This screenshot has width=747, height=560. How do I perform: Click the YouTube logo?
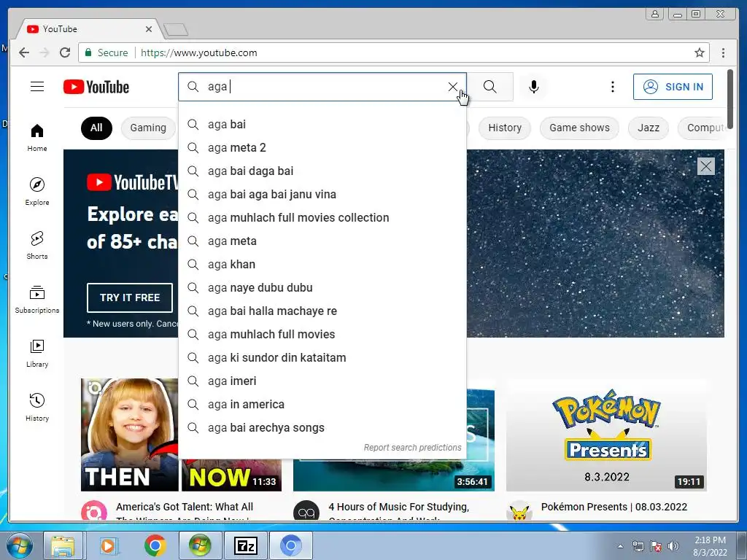(x=96, y=87)
